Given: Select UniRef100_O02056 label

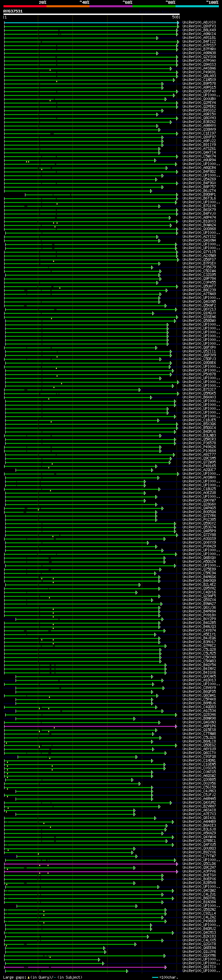Looking at the screenshot, I should (199, 783).
